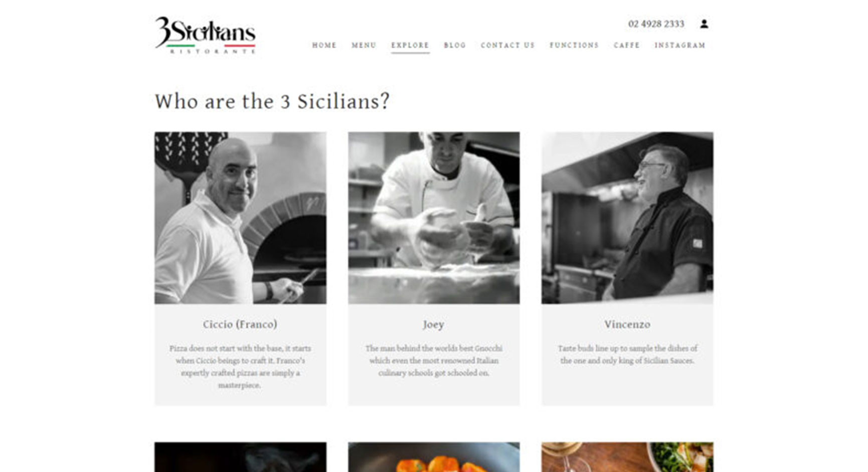Viewport: 868px width, 472px height.
Task: Click the Who are the 3 Sicilians heading
Action: point(272,101)
